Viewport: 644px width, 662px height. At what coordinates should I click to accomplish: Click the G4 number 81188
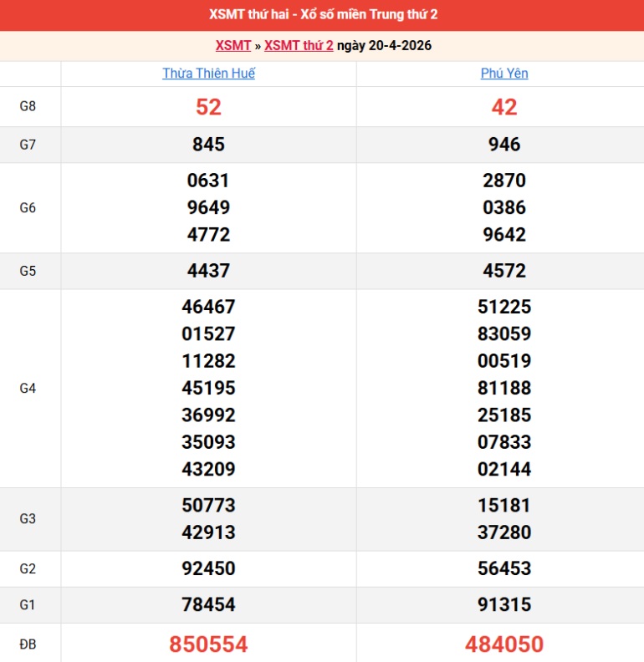click(504, 388)
